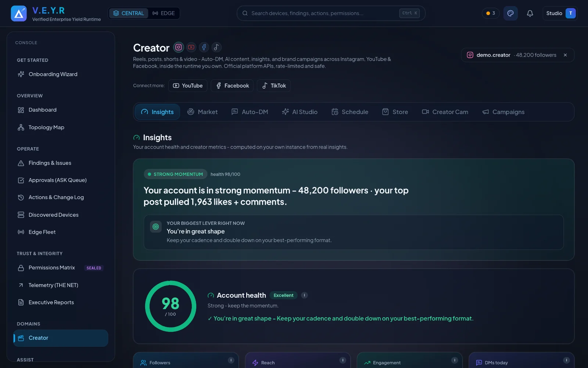Click the health 98/100 label
The height and width of the screenshot is (368, 588).
[x=225, y=174]
